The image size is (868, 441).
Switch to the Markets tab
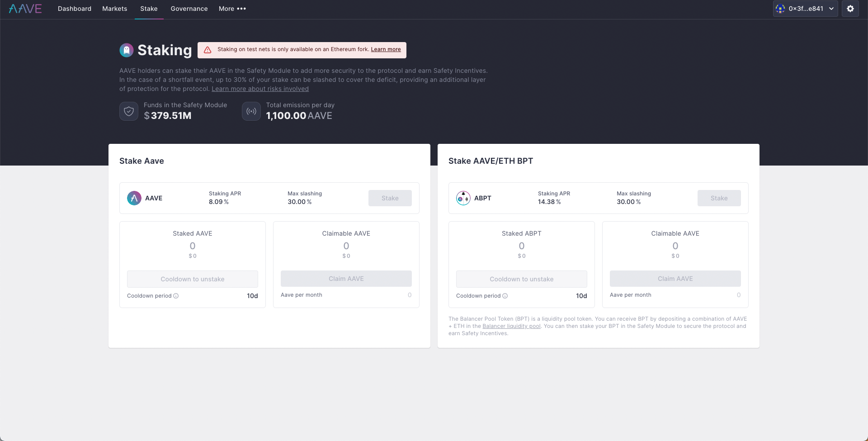pos(114,9)
